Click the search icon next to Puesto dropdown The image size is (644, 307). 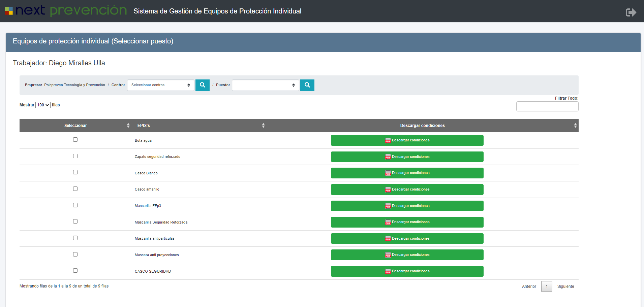[x=307, y=85]
